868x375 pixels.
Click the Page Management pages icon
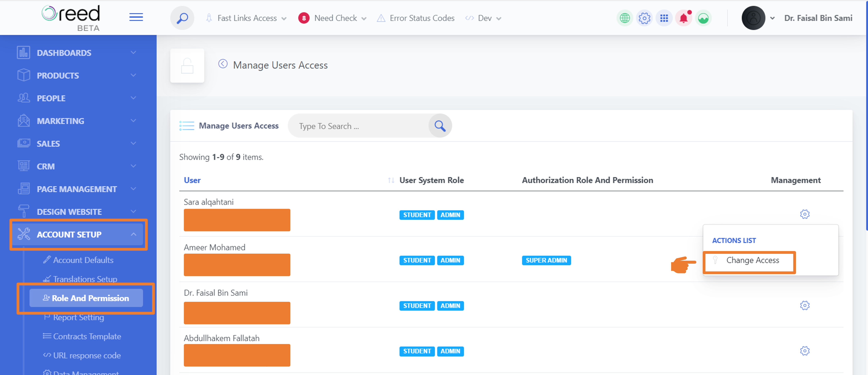click(24, 188)
